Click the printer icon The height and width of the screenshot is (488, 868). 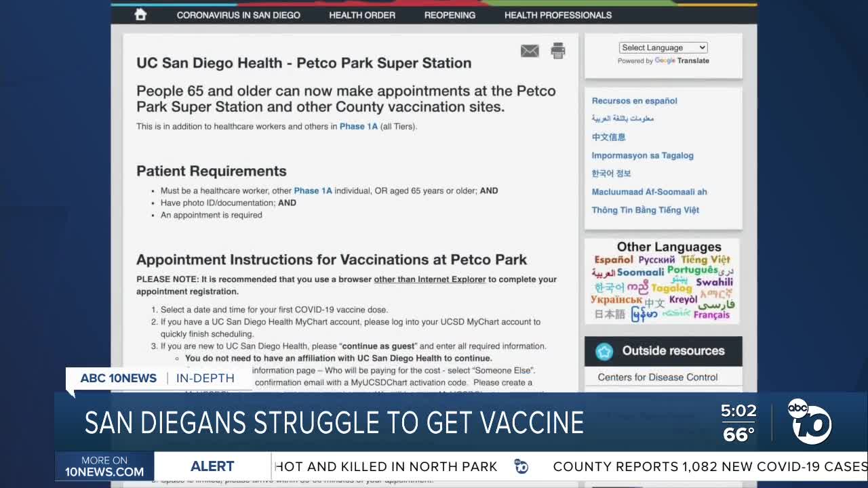558,50
